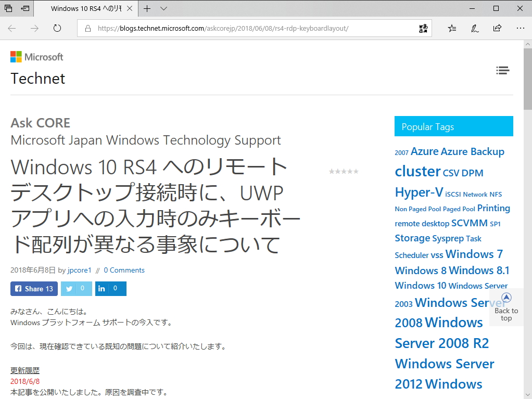Open the cluster tag
532x399 pixels.
pos(417,171)
